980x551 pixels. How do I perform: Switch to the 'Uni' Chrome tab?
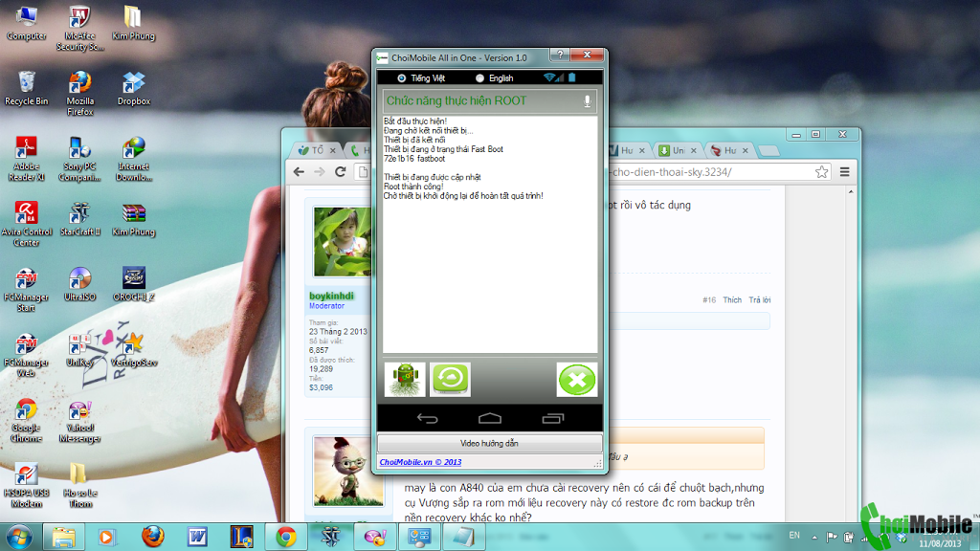click(677, 150)
